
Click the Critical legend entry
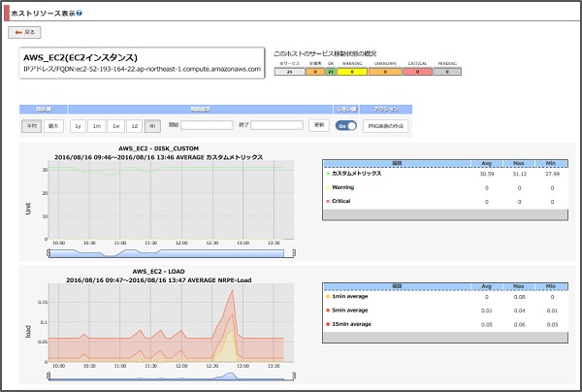click(339, 201)
